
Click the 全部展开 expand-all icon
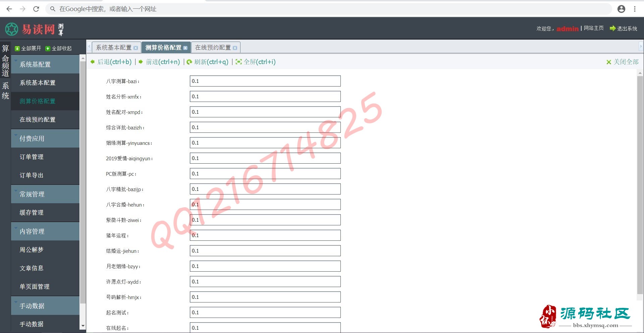(17, 49)
